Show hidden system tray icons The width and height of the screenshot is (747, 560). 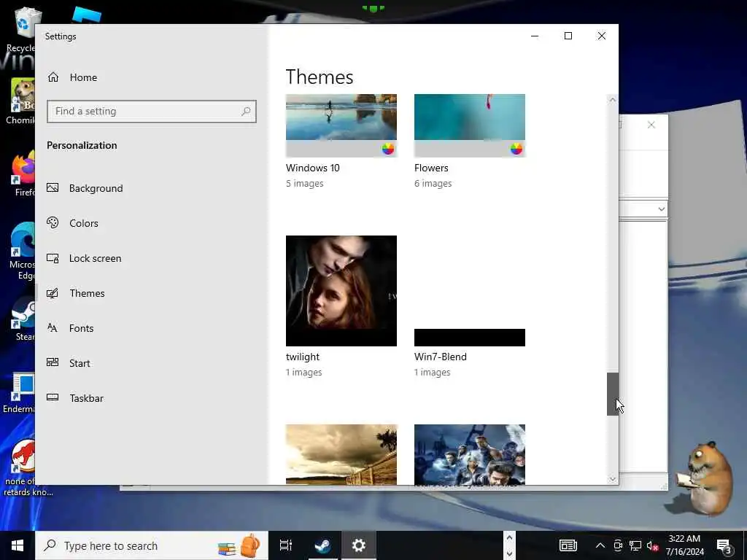coord(600,545)
